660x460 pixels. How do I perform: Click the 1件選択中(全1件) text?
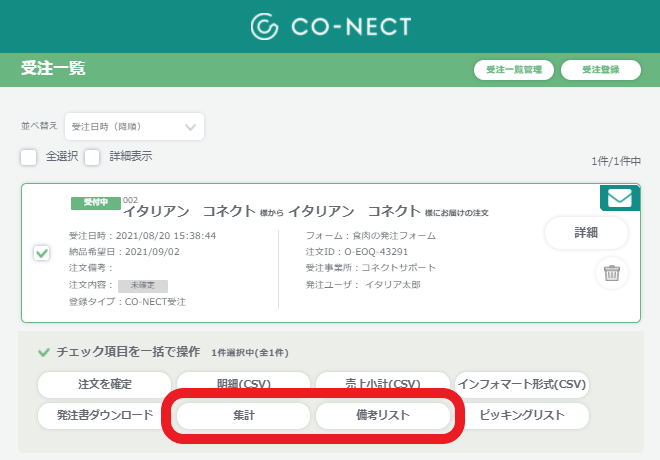click(x=250, y=353)
